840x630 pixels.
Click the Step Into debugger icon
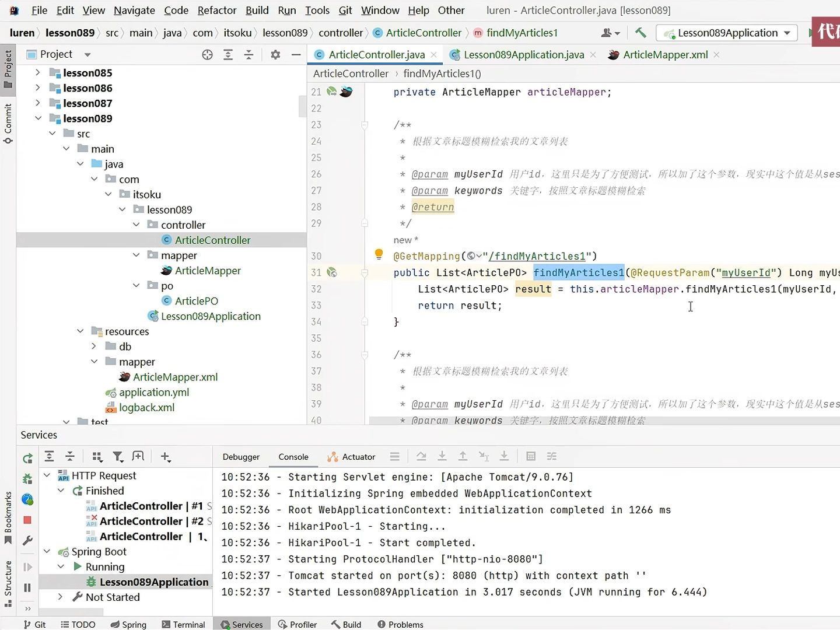pos(442,457)
